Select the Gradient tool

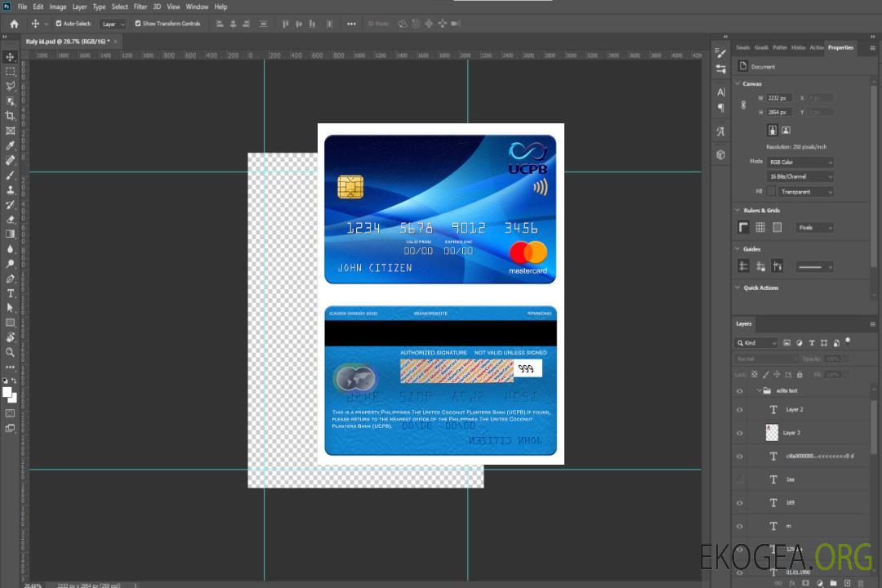point(10,234)
